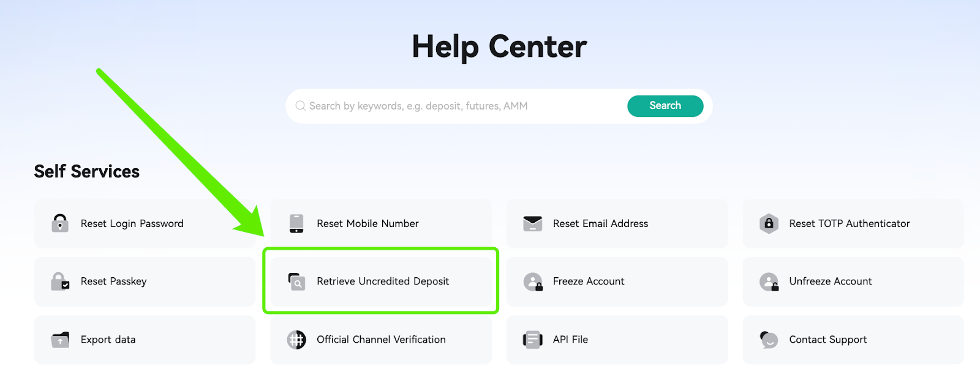
Task: Click the magnifier icon in search bar
Action: click(x=301, y=106)
